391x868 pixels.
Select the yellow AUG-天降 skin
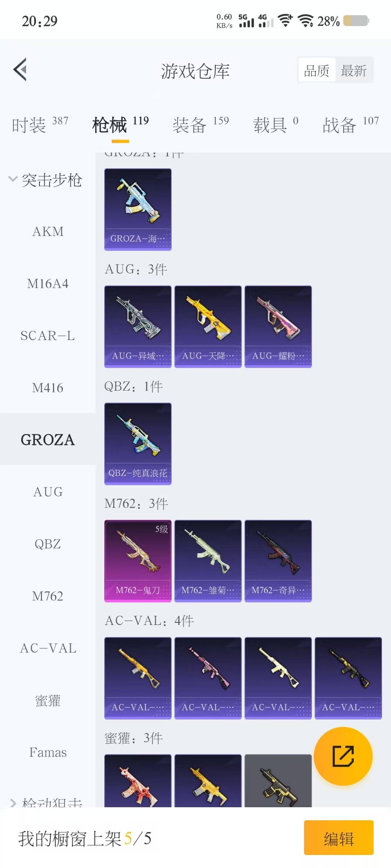pyautogui.click(x=208, y=327)
